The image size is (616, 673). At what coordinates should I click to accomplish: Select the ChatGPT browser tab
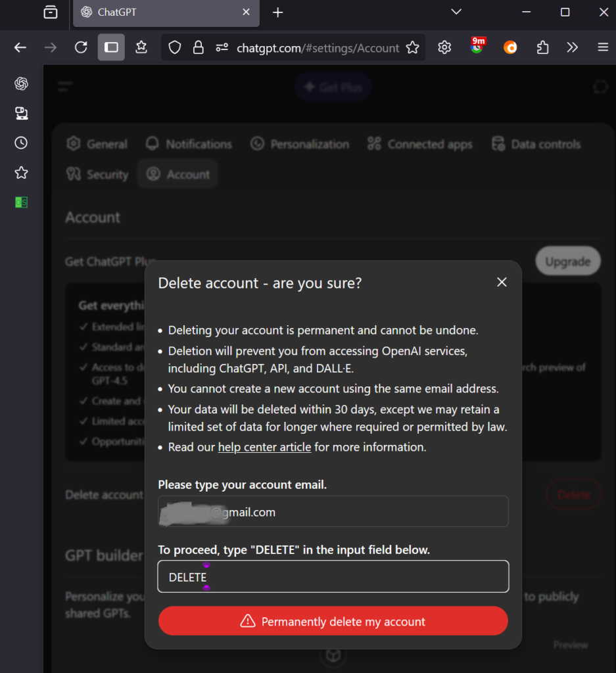tap(166, 13)
